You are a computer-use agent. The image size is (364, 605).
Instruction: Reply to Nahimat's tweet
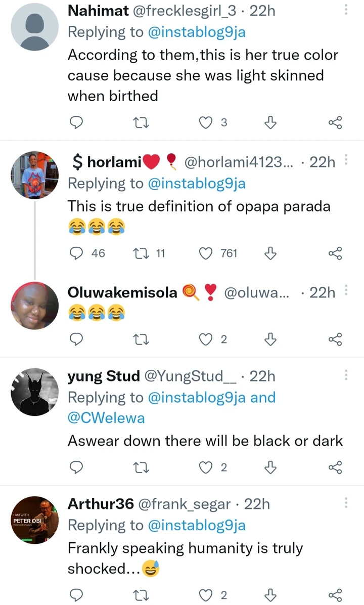[76, 122]
